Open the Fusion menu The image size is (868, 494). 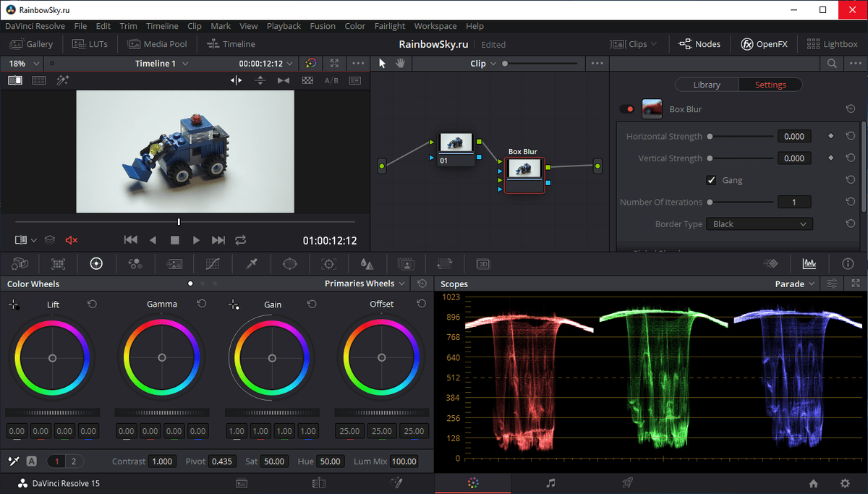tap(323, 26)
